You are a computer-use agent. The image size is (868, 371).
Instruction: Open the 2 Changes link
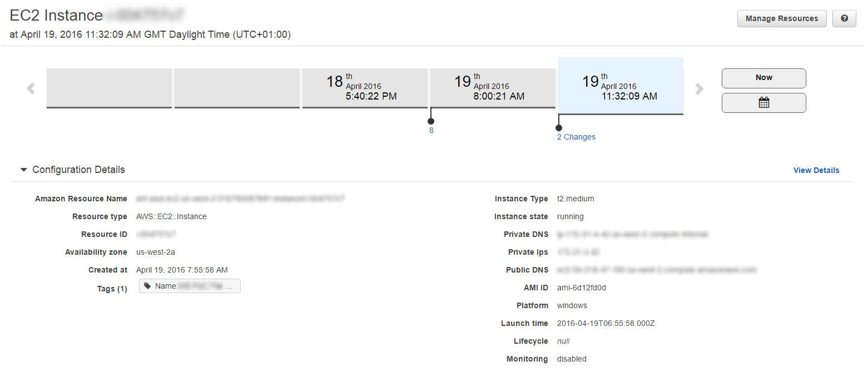point(576,137)
